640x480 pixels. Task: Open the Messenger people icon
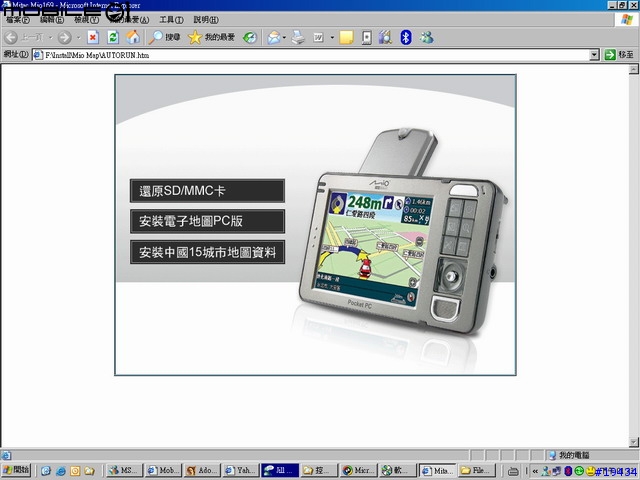tap(427, 38)
